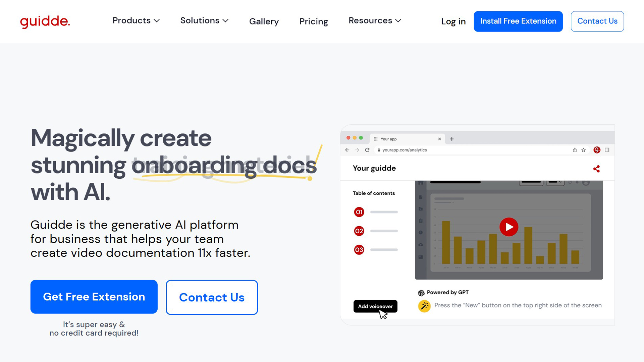Image resolution: width=644 pixels, height=362 pixels.
Task: Click the sidebar panel icon in mock browser
Action: (607, 150)
